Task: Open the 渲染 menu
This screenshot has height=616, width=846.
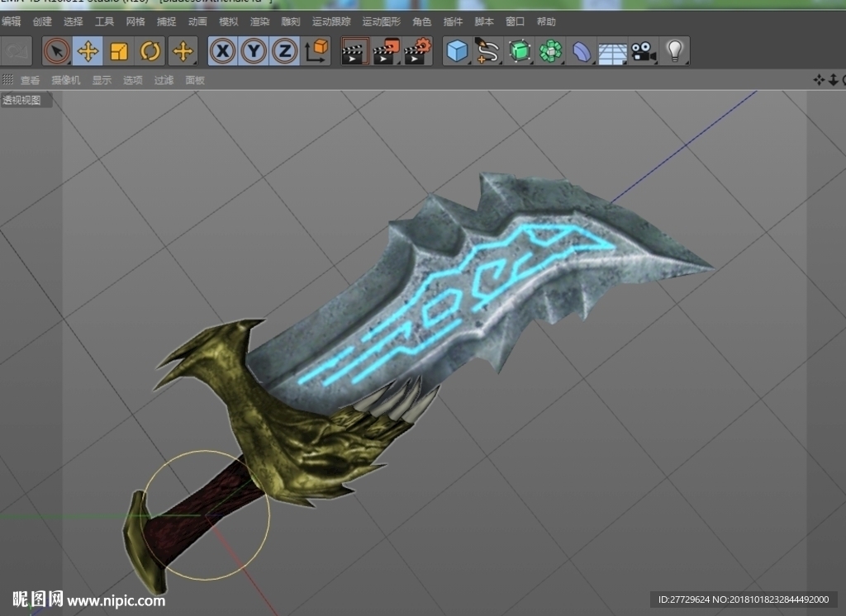Action: tap(259, 21)
